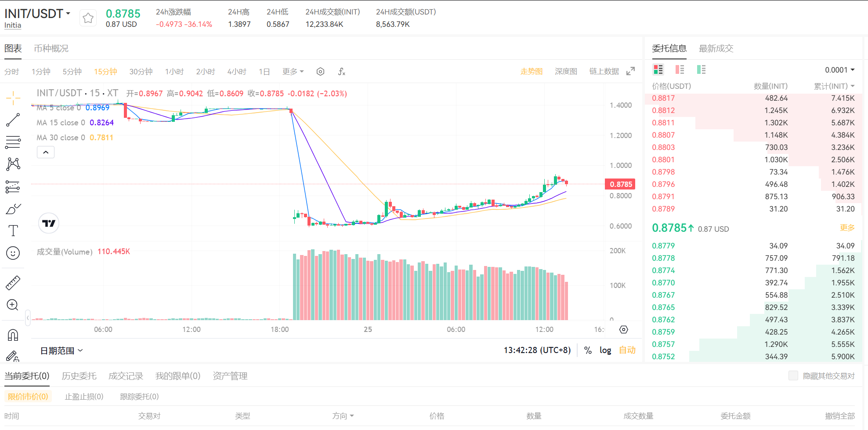This screenshot has height=430, width=868.
Task: Activate the zoom in tool
Action: point(13,305)
